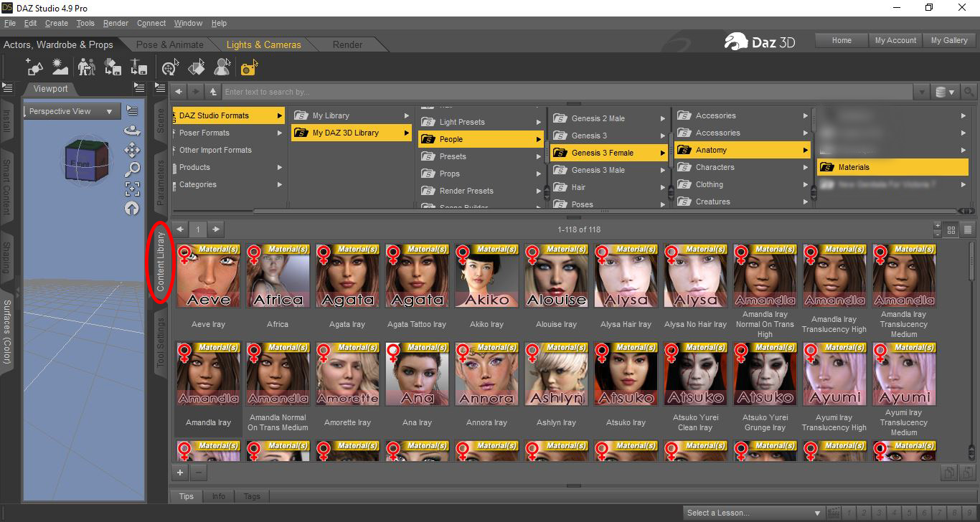Switch to the Info tab

point(219,496)
